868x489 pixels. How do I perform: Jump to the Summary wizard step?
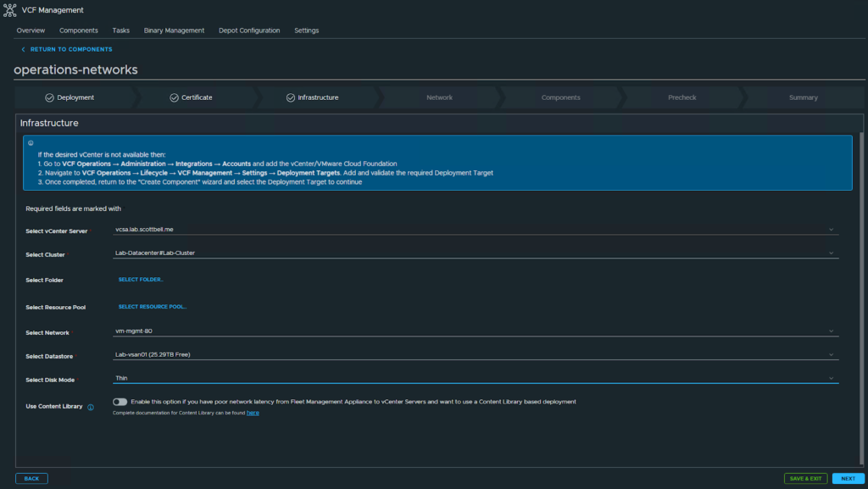point(804,97)
